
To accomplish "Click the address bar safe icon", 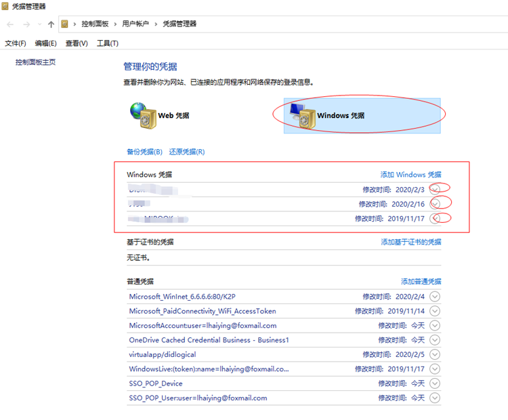I will click(65, 24).
